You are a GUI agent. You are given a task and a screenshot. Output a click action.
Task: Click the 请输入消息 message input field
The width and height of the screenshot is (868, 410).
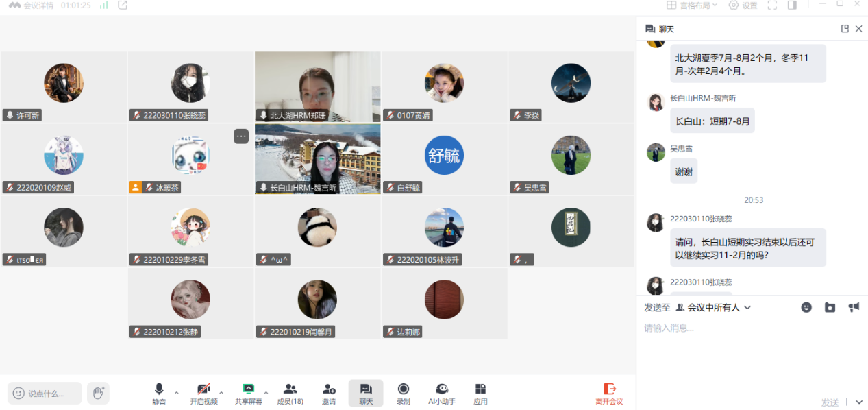pyautogui.click(x=752, y=328)
